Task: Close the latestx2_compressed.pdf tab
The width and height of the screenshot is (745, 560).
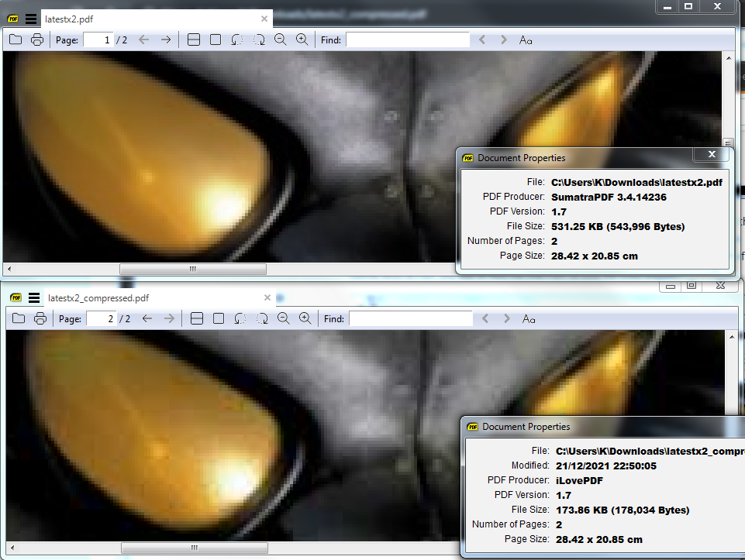Action: tap(267, 297)
